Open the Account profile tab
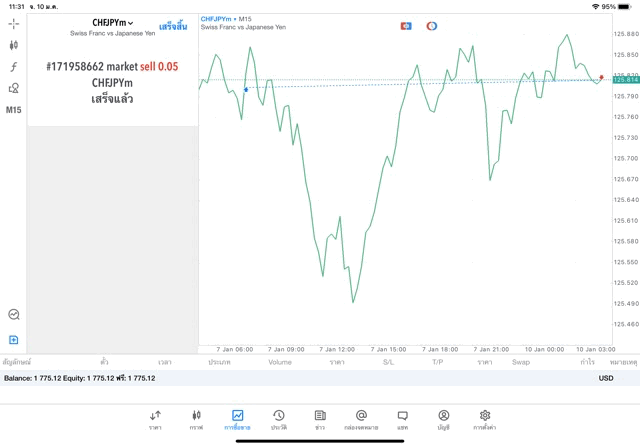Screen dimensions: 640x447 tap(443, 419)
